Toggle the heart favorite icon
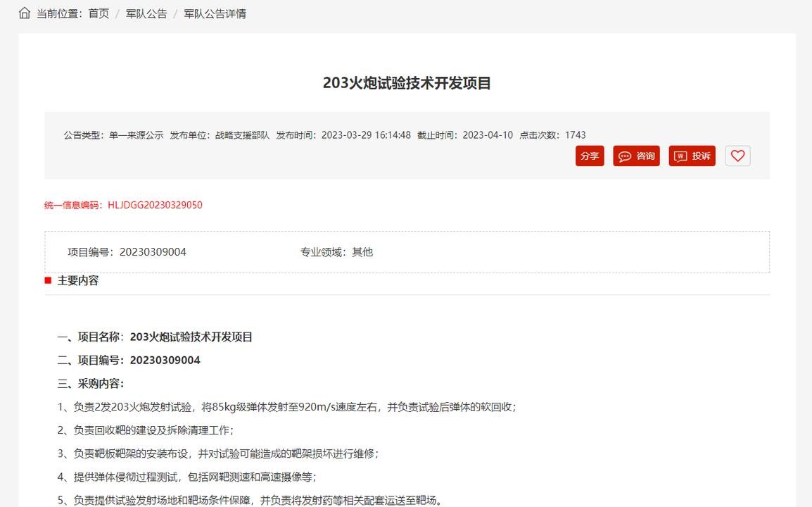Image resolution: width=812 pixels, height=507 pixels. coord(737,156)
